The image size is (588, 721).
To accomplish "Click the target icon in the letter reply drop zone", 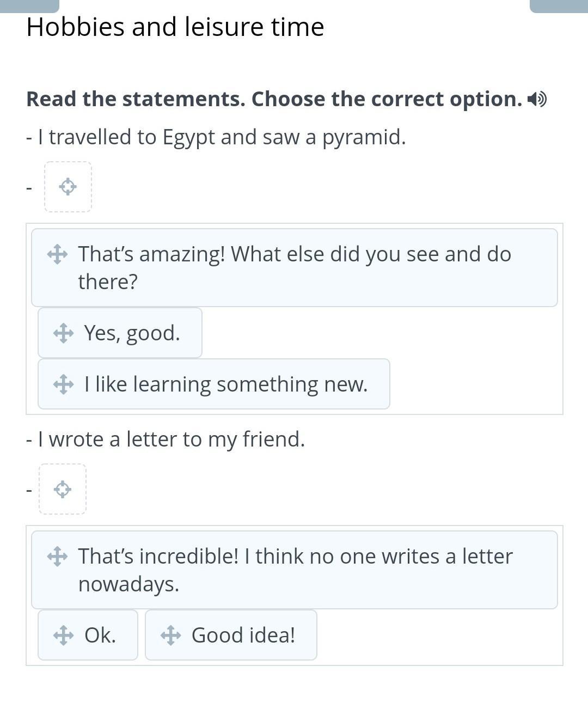I will click(x=63, y=489).
